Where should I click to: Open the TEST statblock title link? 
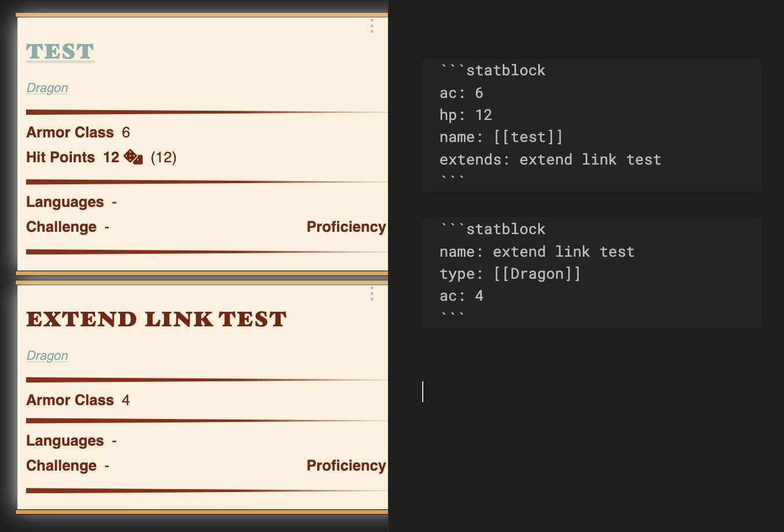point(60,52)
